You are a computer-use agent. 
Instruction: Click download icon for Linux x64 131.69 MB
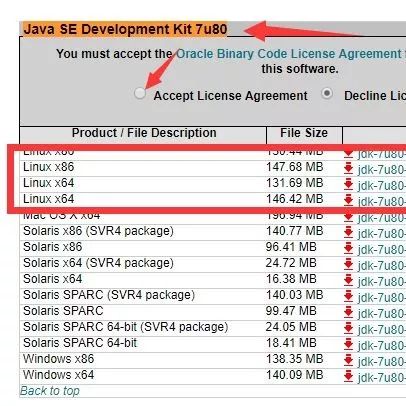tap(348, 184)
